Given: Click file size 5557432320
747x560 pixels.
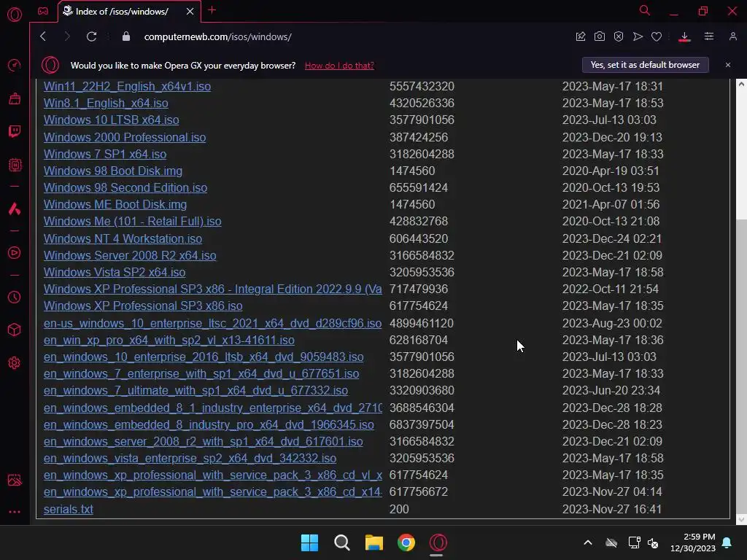Looking at the screenshot, I should pyautogui.click(x=422, y=86).
